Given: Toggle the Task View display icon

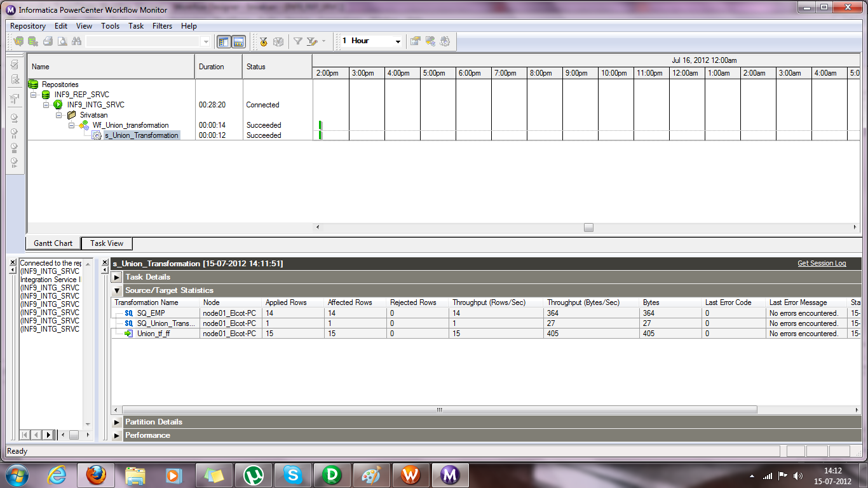Looking at the screenshot, I should tap(238, 41).
